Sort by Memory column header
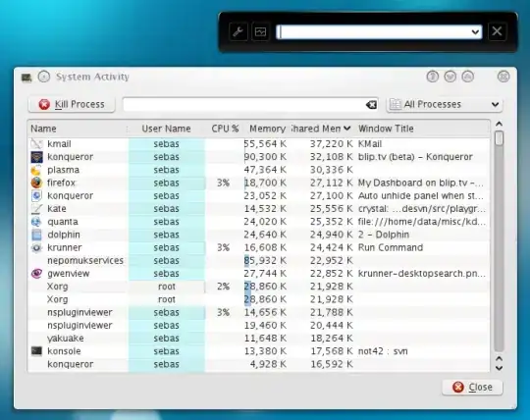This screenshot has height=420, width=530. (267, 129)
